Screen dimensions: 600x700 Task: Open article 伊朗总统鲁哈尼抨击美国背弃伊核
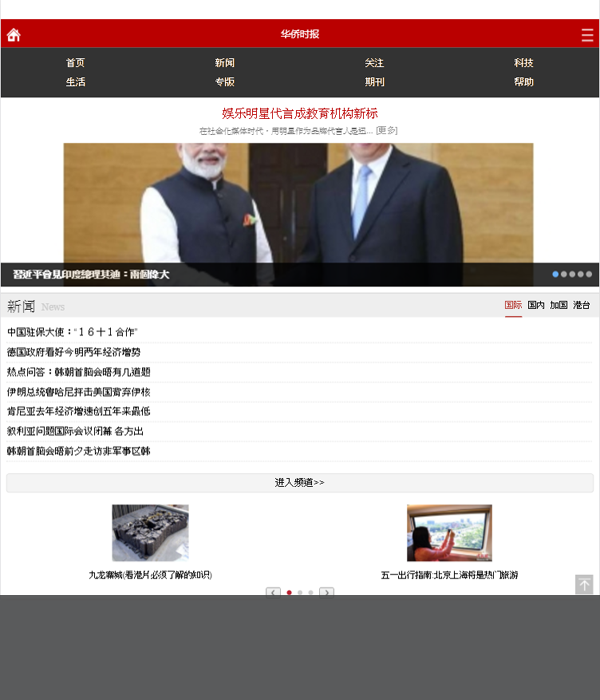coord(79,392)
